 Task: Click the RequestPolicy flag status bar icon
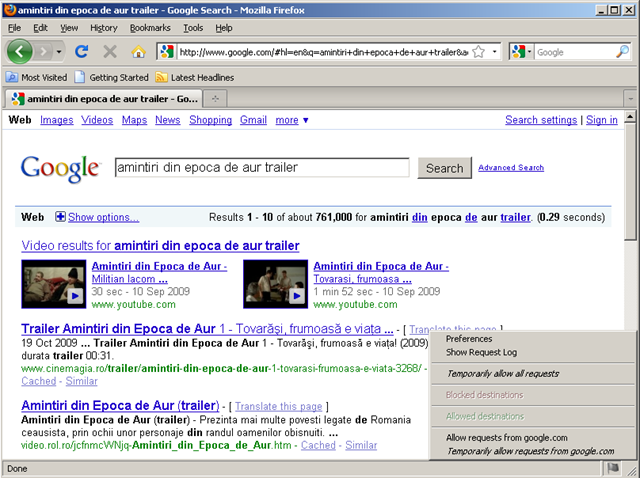coord(613,468)
